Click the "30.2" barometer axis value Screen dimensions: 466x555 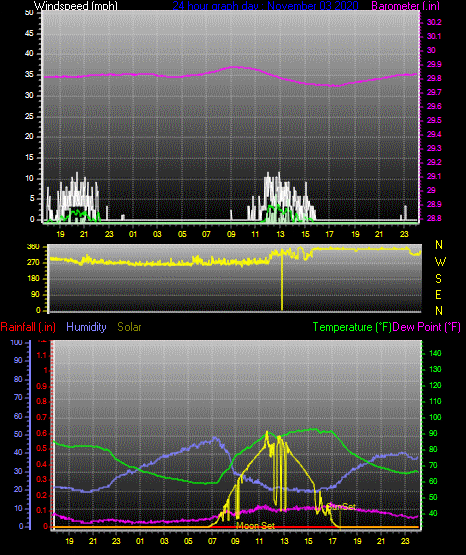tap(434, 22)
